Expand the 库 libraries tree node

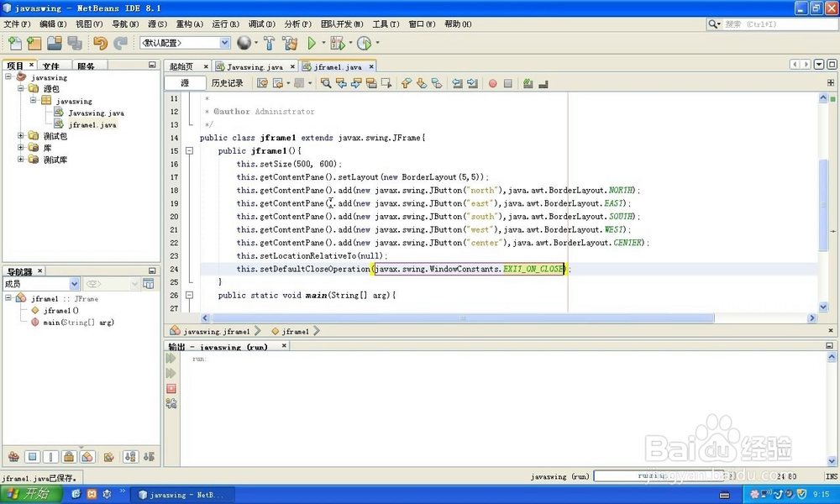tap(20, 147)
